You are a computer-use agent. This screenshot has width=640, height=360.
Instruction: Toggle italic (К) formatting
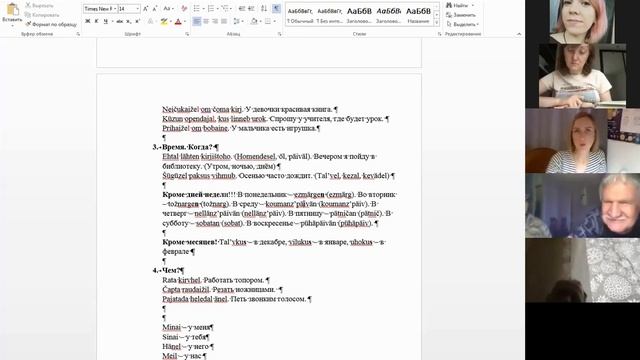96,21
